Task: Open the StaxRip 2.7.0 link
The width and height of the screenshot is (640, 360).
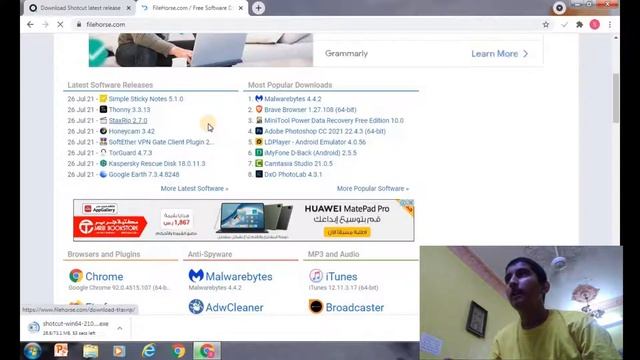Action: click(128, 120)
